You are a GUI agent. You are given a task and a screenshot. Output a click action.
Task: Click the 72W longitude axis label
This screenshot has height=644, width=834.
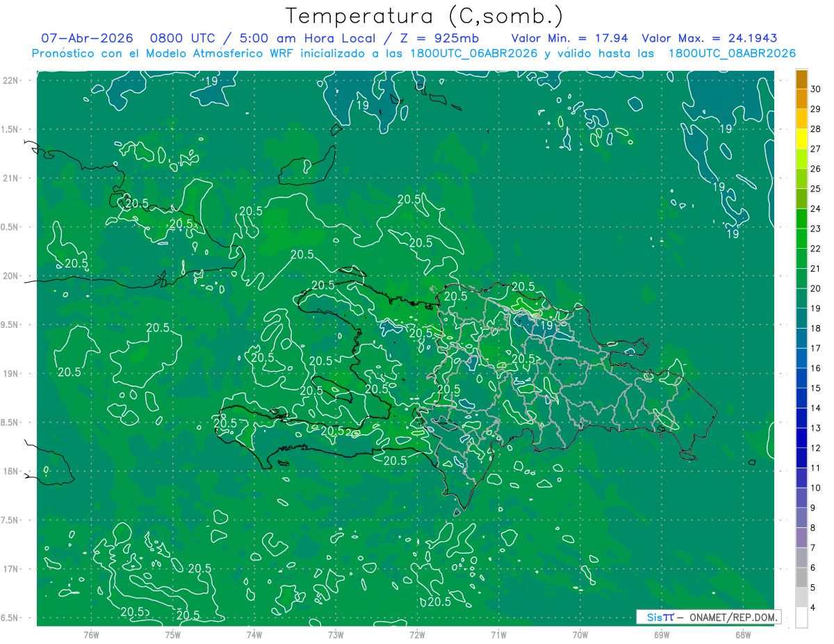[417, 634]
